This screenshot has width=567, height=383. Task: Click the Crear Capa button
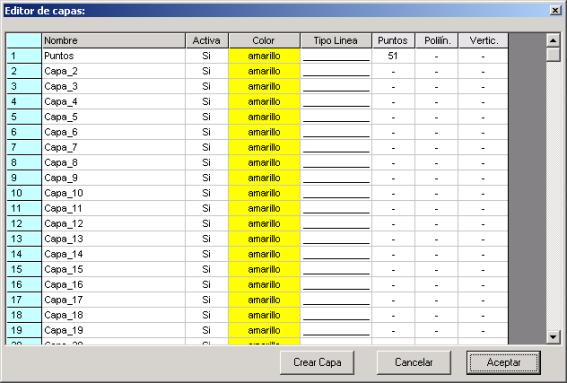317,362
